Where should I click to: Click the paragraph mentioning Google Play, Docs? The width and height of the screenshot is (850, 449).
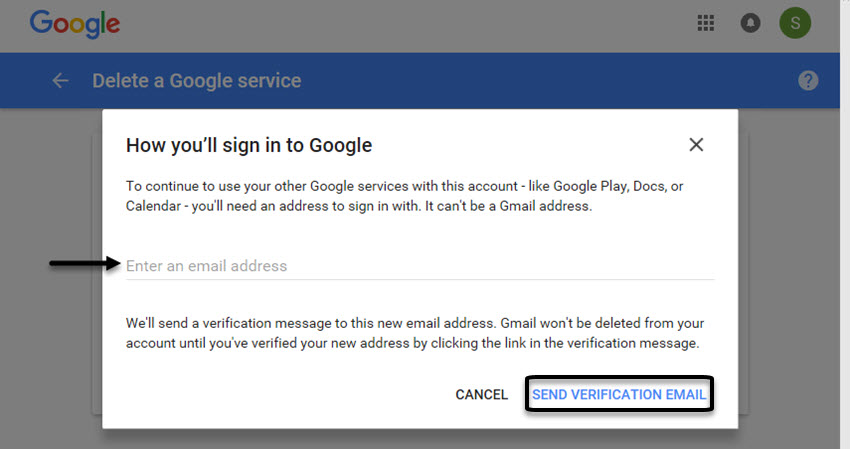pos(404,196)
